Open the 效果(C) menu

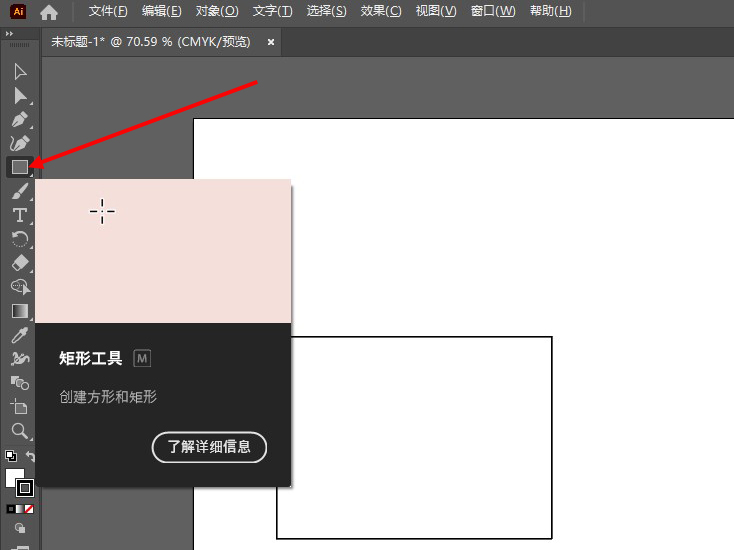(x=380, y=11)
